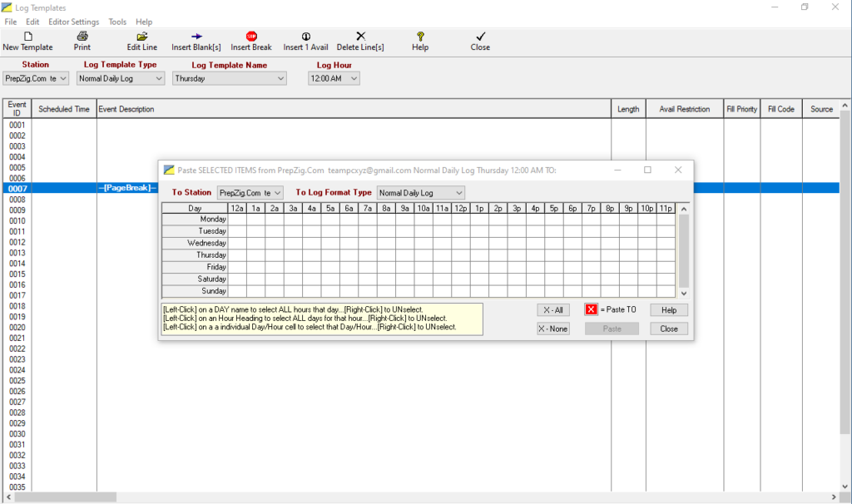
Task: Click the Length column header
Action: pos(628,109)
